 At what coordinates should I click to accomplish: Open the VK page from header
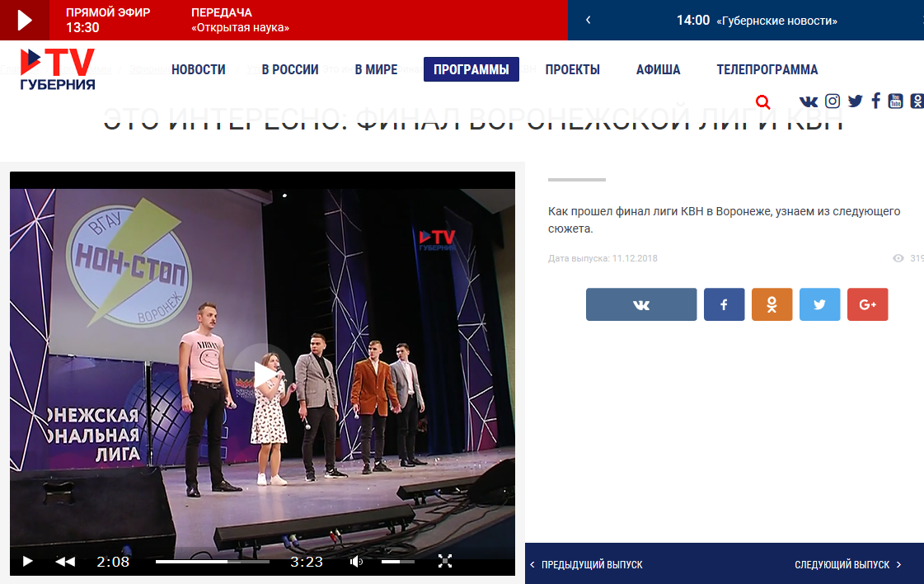(809, 101)
